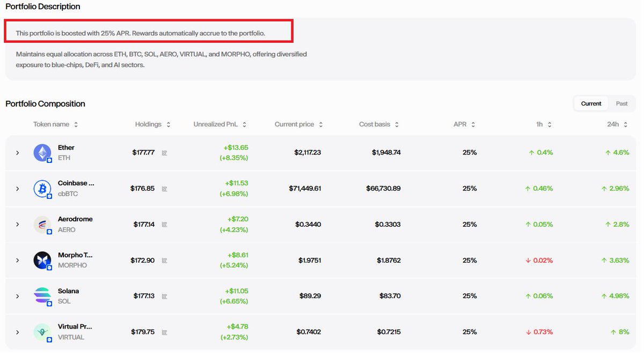Click the Morpho 1h change 0.02%
This screenshot has width=644, height=357.
pos(539,261)
